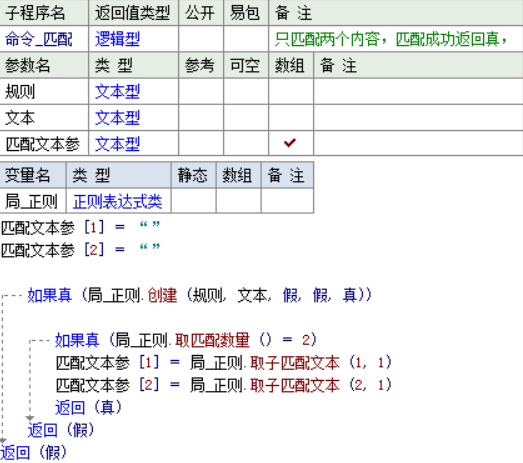Click the 数组 checkmark for 匹配文本参

pos(290,143)
